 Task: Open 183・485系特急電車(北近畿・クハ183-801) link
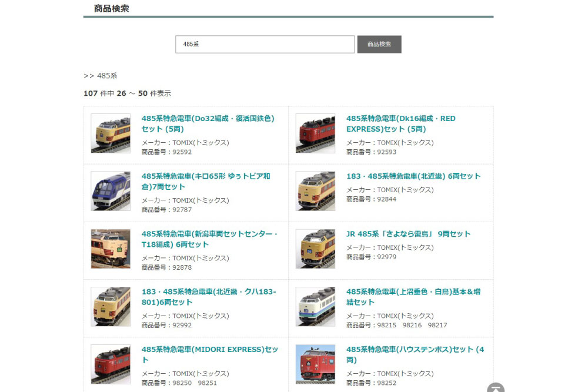click(209, 297)
